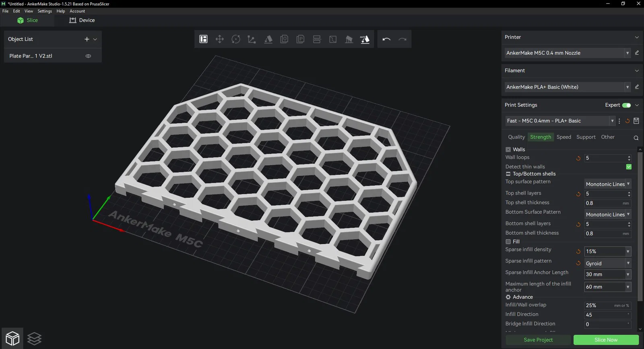Reset Sparse infill pattern value
The image size is (644, 349).
point(578,263)
